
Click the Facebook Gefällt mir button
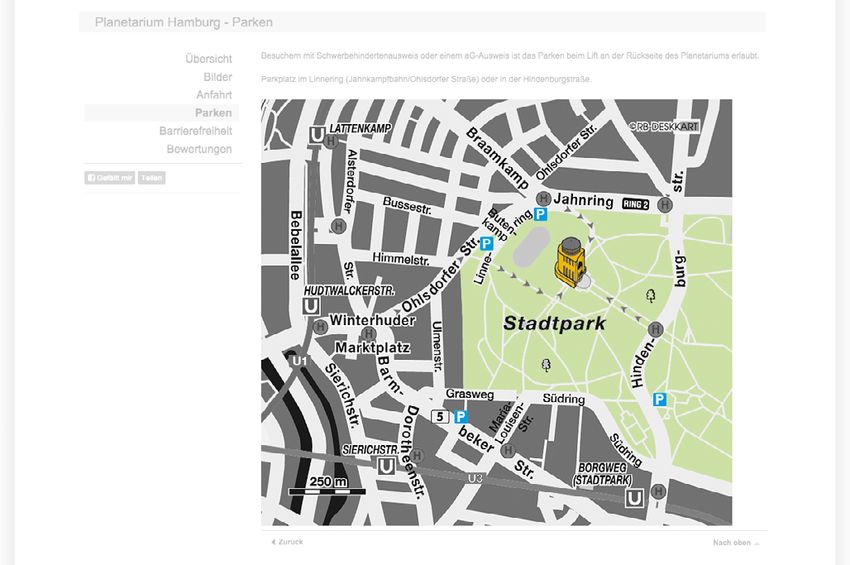pyautogui.click(x=110, y=178)
